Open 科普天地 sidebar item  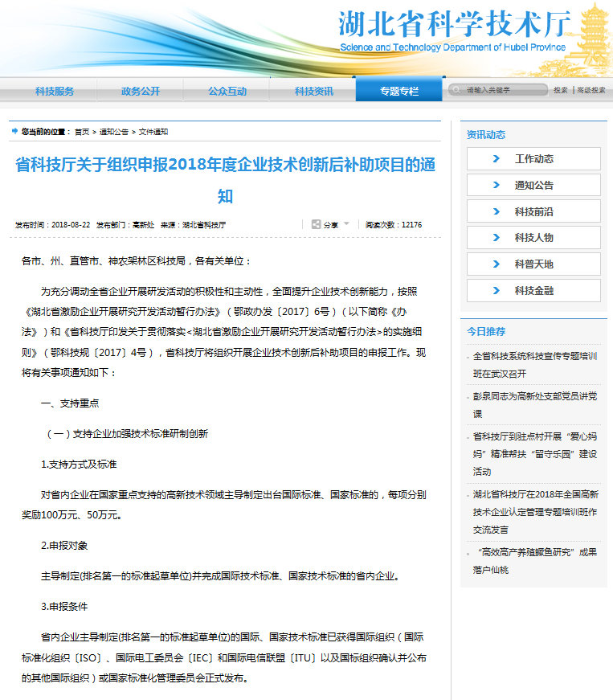tap(533, 264)
